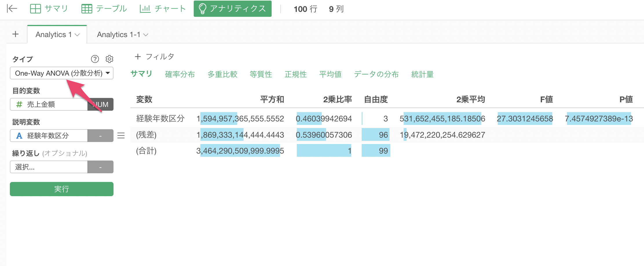Viewport: 644px width, 266px height.
Task: Switch to テーブル view
Action: pyautogui.click(x=104, y=9)
